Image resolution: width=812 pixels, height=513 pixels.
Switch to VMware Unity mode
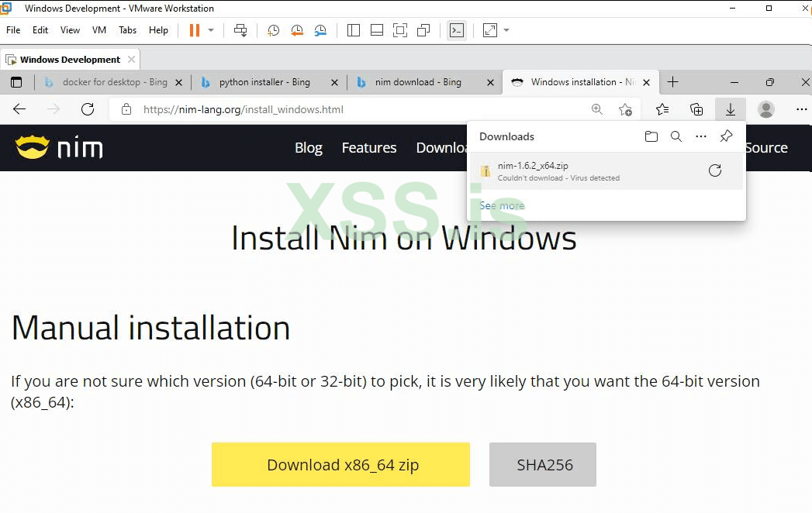[x=423, y=30]
